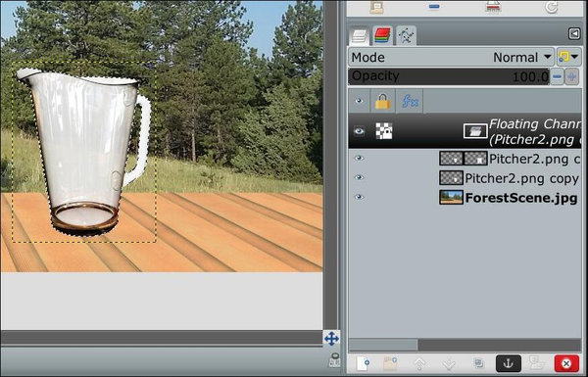Lower the layer one step
588x377 pixels.
point(449,363)
